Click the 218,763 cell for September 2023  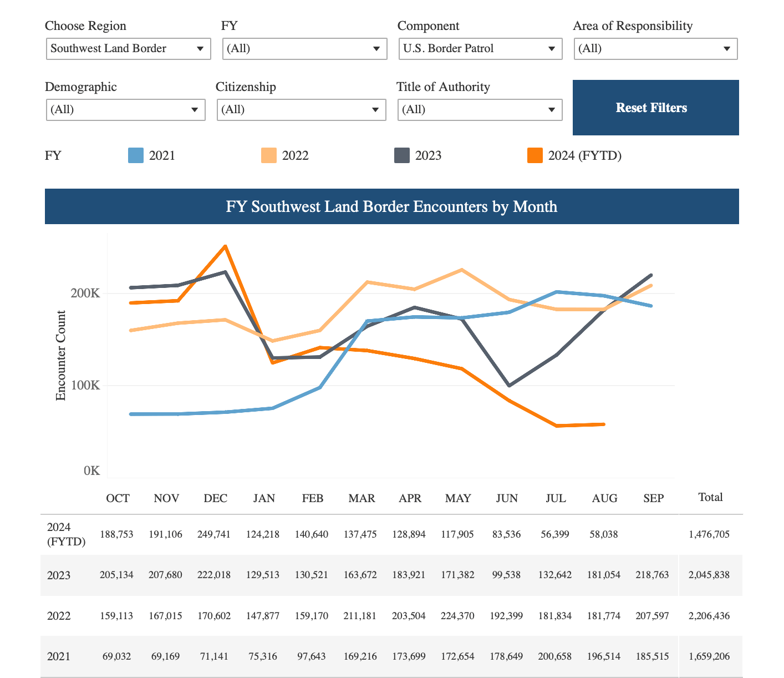click(653, 575)
